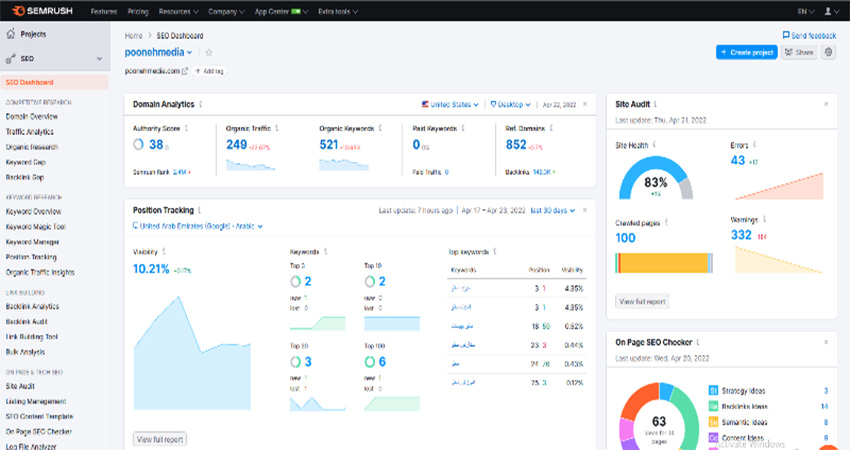This screenshot has width=850, height=450.
Task: Click the Organic Traffic value 249
Action: click(x=236, y=144)
